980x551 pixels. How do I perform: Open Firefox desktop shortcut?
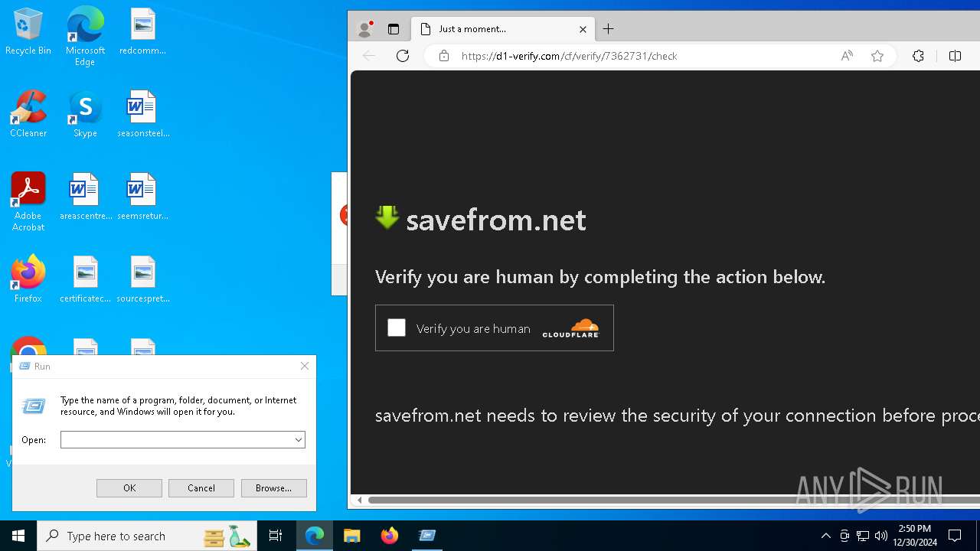(28, 279)
